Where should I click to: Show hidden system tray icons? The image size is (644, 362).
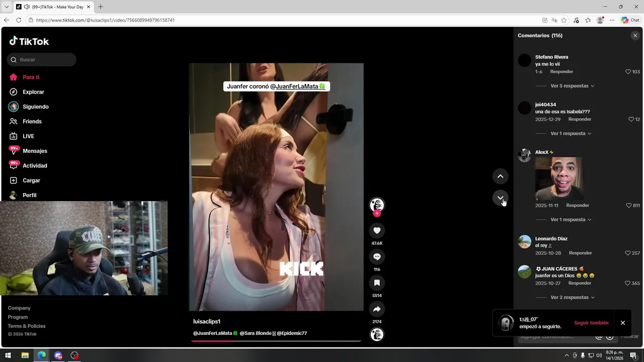coord(567,355)
